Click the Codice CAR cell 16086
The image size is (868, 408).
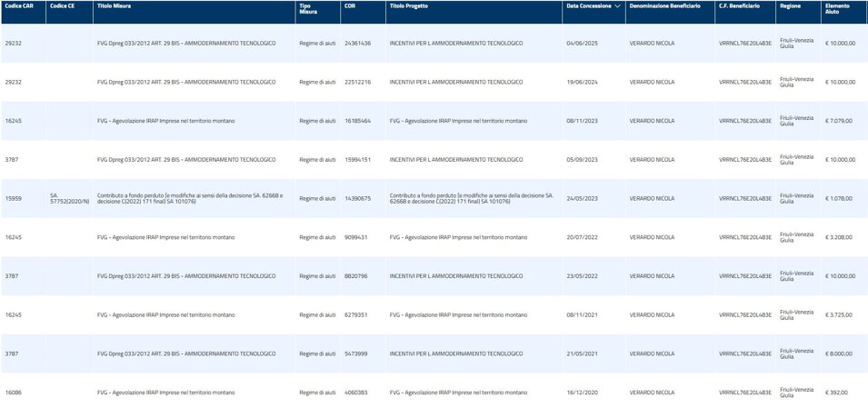pos(14,392)
